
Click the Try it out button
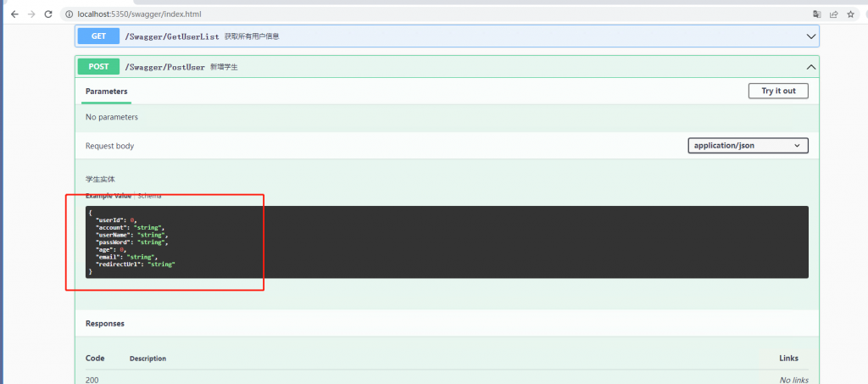pos(778,91)
